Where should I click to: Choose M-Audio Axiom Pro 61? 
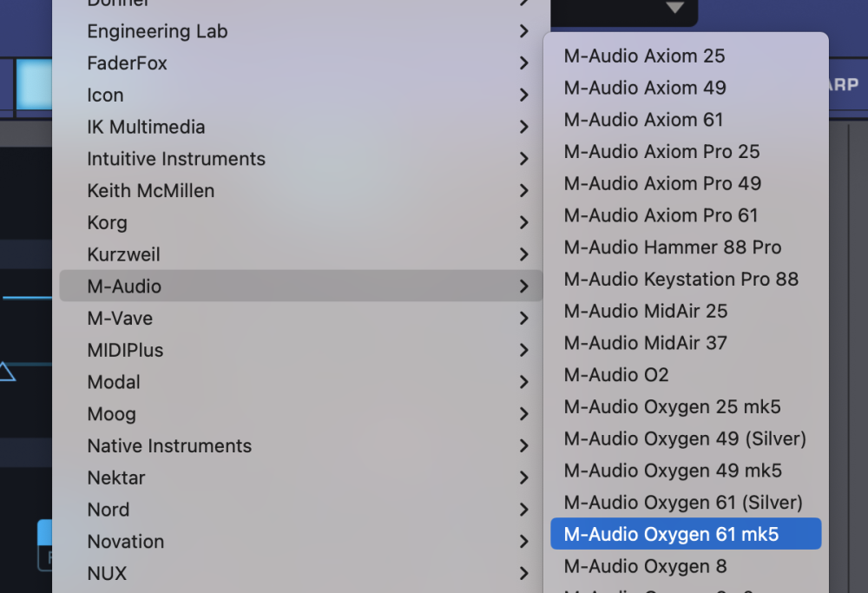pyautogui.click(x=661, y=215)
